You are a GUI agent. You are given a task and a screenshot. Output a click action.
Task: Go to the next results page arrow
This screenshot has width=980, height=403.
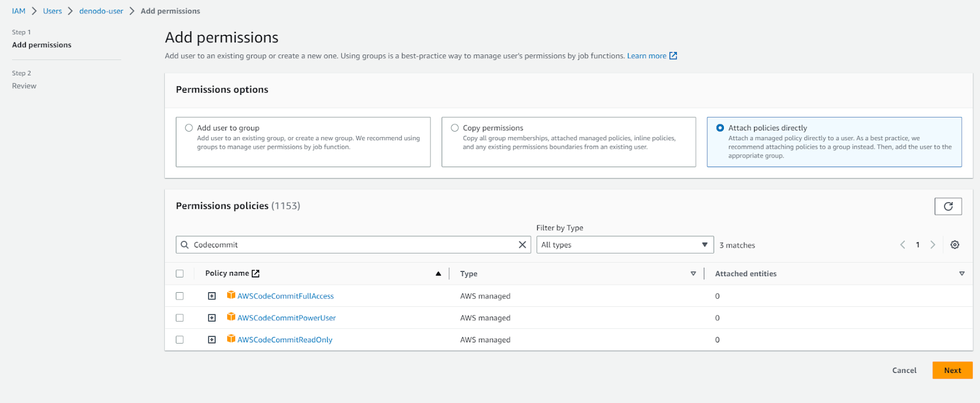click(933, 245)
